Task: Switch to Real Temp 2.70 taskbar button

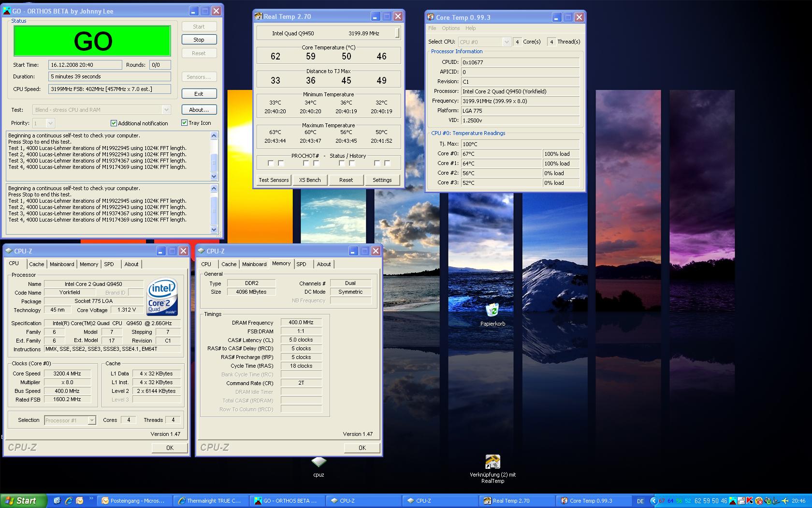Action: [x=517, y=501]
